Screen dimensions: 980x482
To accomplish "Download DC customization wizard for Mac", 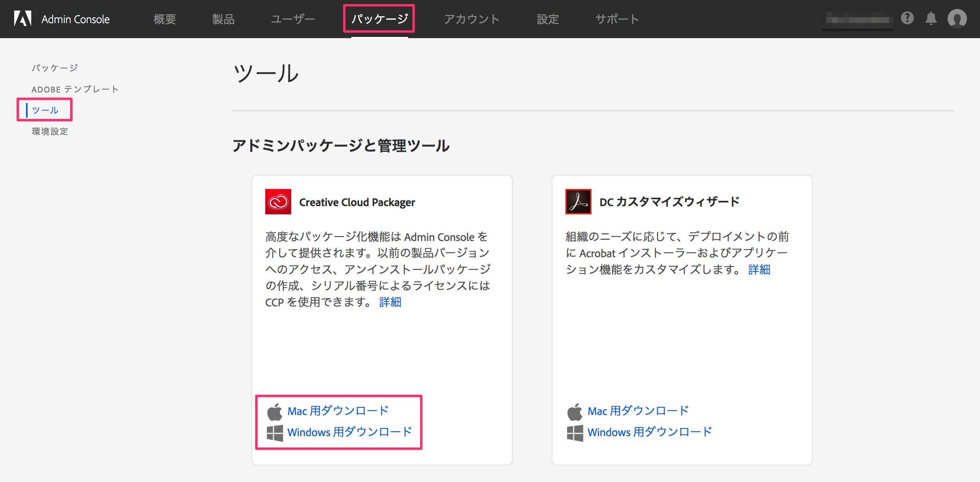I will [638, 411].
